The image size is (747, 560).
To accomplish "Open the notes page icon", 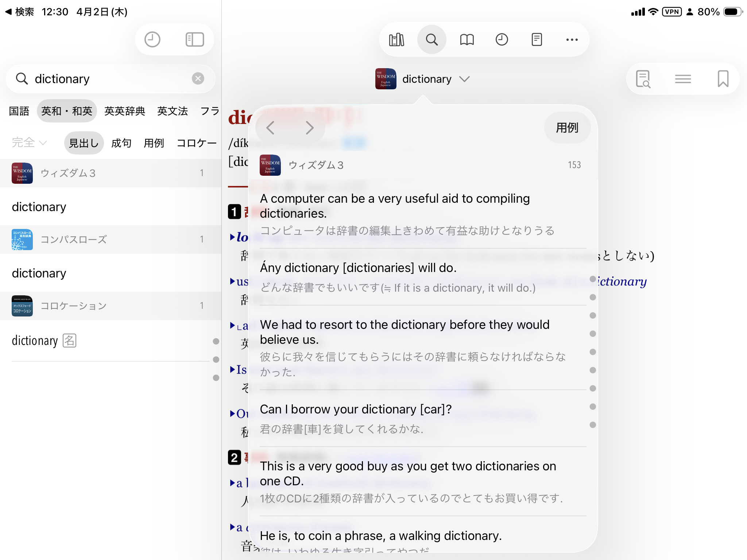I will pyautogui.click(x=537, y=40).
